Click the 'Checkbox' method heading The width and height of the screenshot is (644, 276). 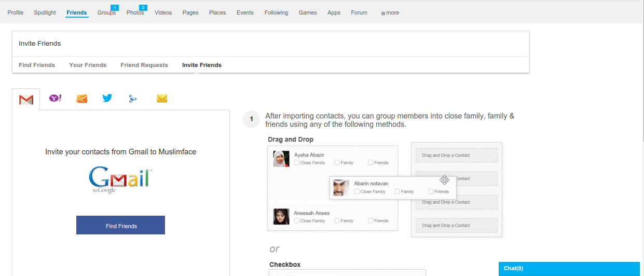[x=285, y=265]
